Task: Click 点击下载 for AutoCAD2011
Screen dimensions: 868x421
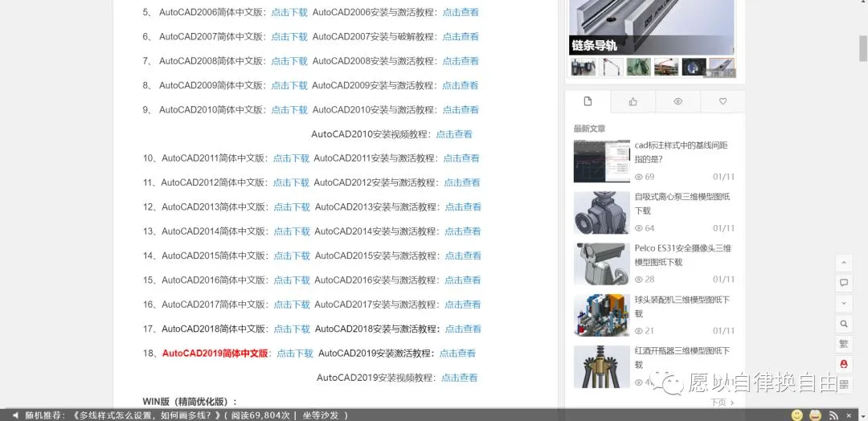Action: [x=291, y=158]
